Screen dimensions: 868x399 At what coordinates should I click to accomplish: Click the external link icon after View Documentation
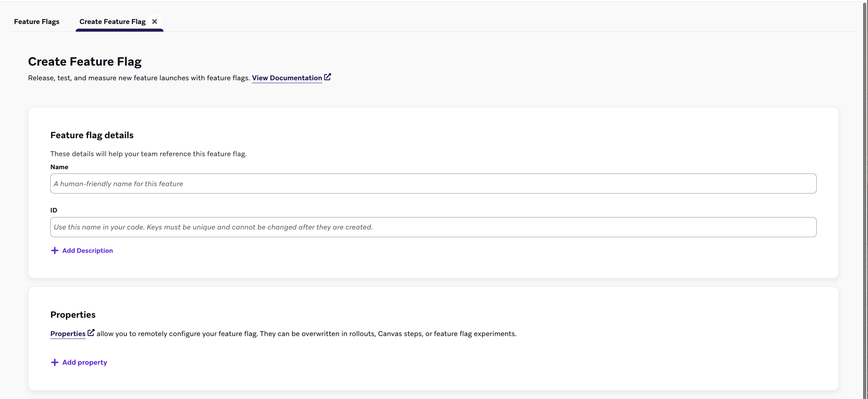pyautogui.click(x=327, y=77)
